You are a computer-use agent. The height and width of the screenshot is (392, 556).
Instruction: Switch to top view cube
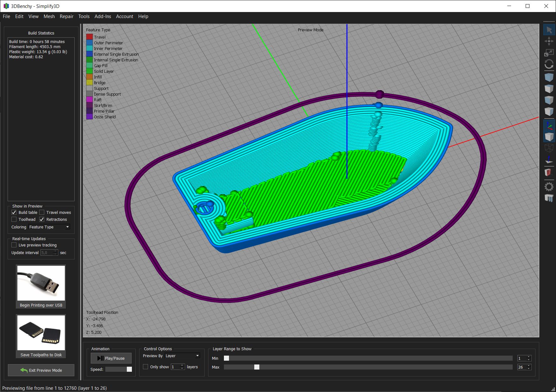point(549,89)
